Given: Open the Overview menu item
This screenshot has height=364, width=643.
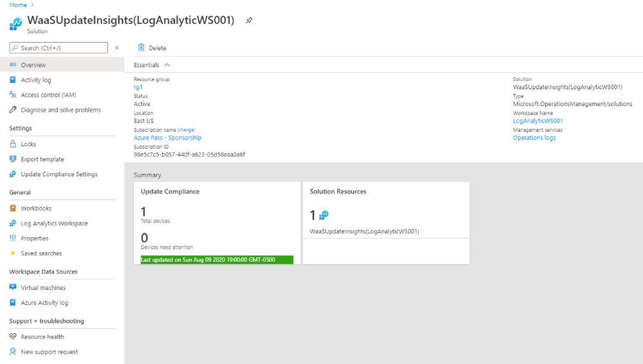Looking at the screenshot, I should [62, 65].
